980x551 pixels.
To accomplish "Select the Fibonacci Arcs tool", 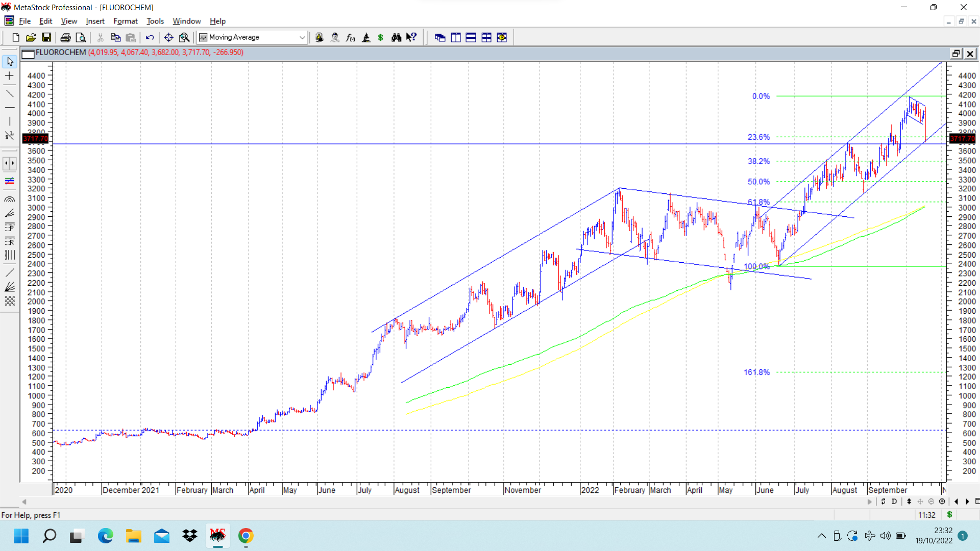I will coord(9,199).
